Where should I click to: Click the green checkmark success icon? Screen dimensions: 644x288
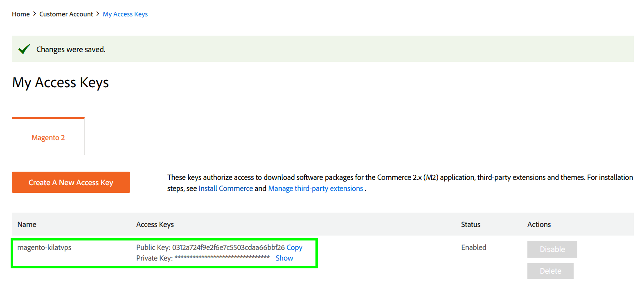[24, 49]
